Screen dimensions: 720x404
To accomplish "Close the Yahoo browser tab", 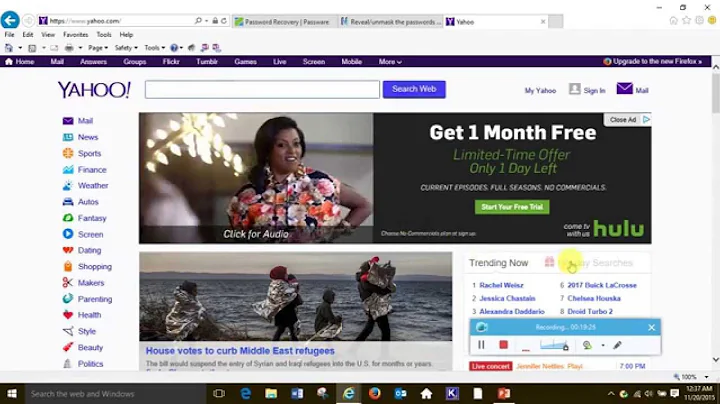I will (x=543, y=22).
